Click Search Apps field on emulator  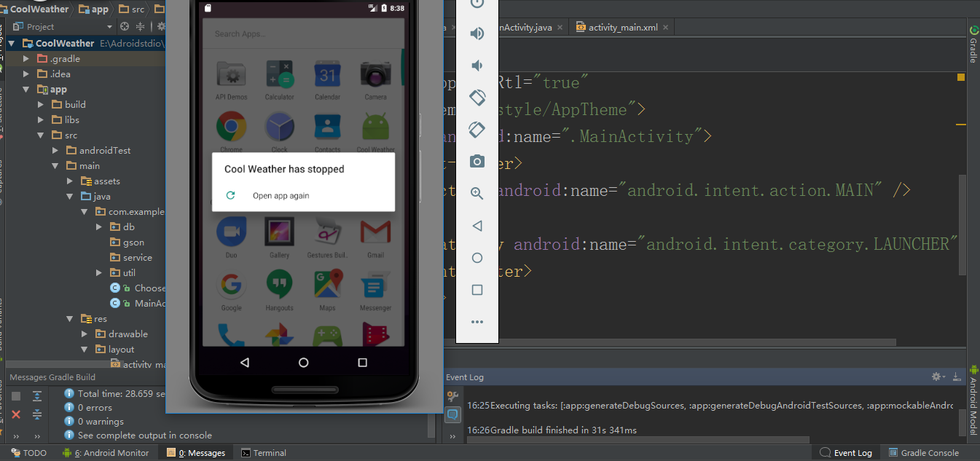[303, 34]
